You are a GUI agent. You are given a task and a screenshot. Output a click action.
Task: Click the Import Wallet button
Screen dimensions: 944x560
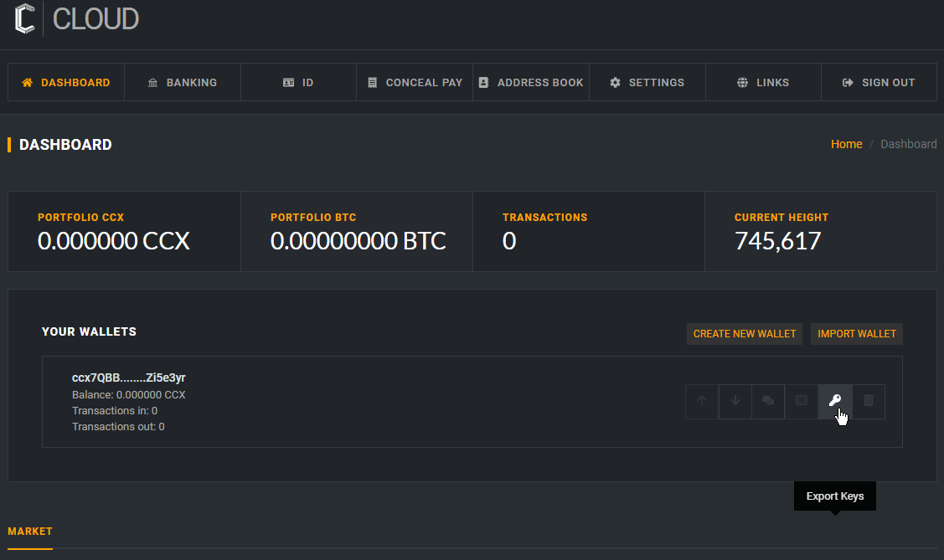[857, 334]
